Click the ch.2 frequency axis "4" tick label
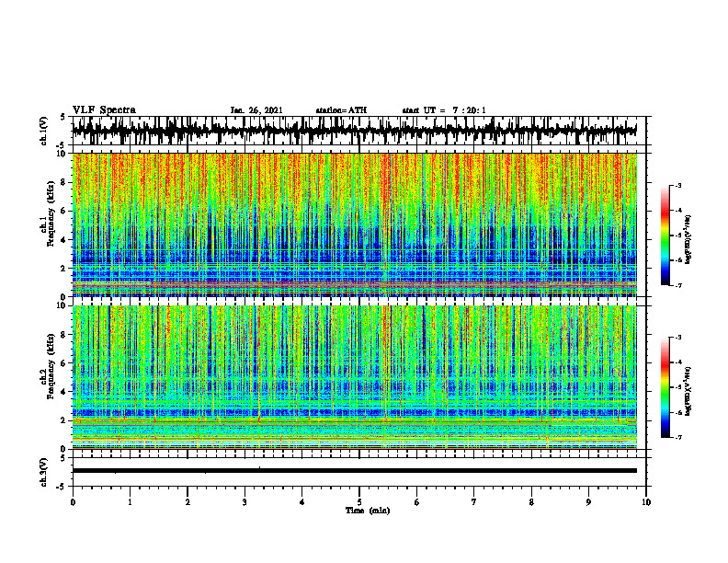 pyautogui.click(x=65, y=392)
